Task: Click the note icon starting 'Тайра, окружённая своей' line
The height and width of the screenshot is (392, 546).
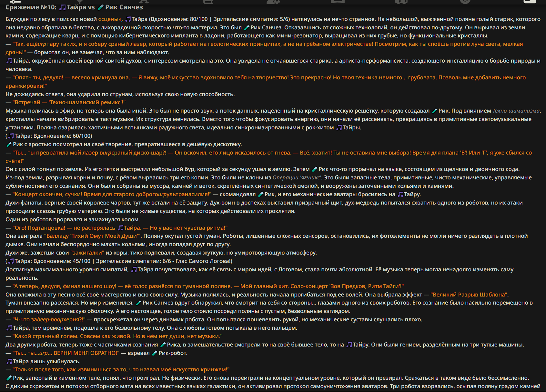Action: [9, 61]
